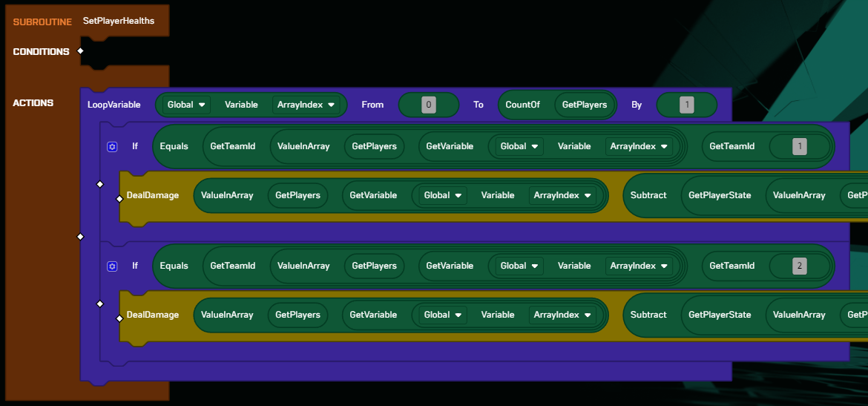Open the Global dropdown in the first DealDamage block
This screenshot has height=406, width=868.
click(x=443, y=195)
